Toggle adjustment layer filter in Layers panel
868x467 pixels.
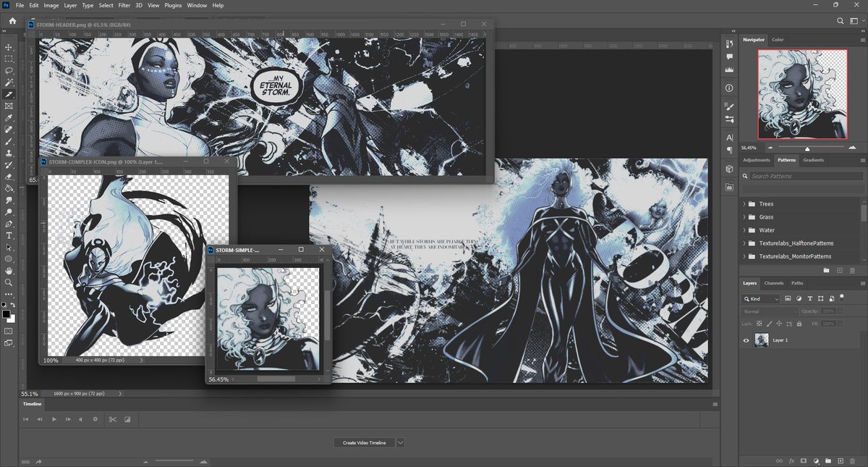click(799, 298)
